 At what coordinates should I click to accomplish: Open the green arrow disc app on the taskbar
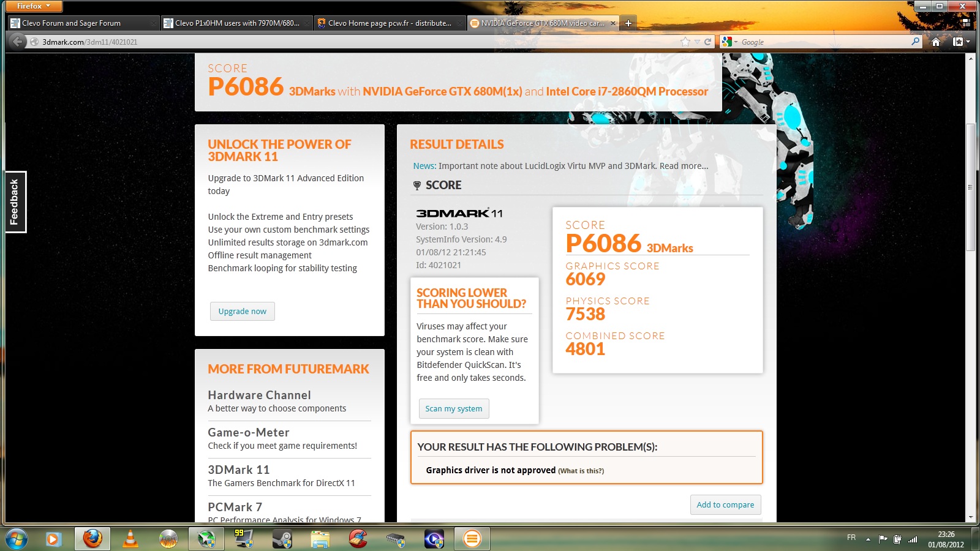[206, 539]
